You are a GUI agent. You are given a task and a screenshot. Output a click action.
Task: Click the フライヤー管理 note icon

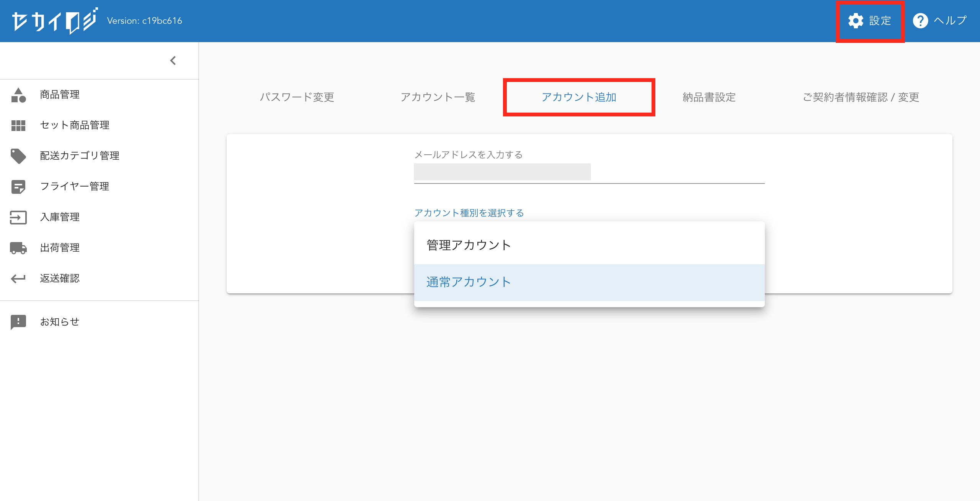[x=18, y=187]
